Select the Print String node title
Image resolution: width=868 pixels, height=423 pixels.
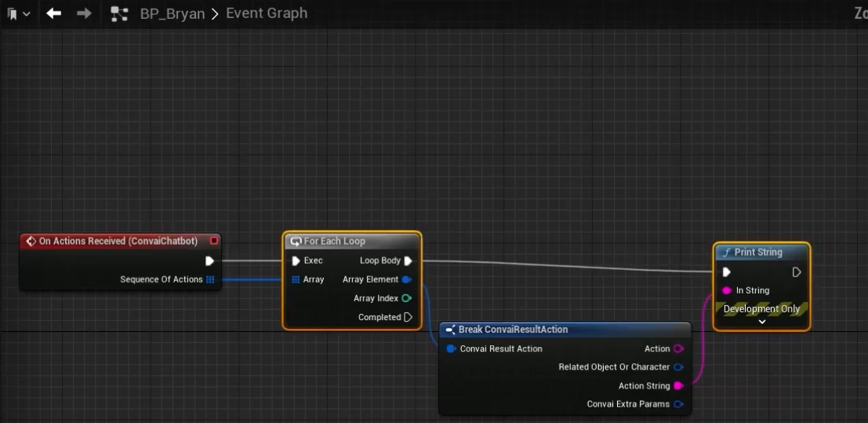[758, 252]
